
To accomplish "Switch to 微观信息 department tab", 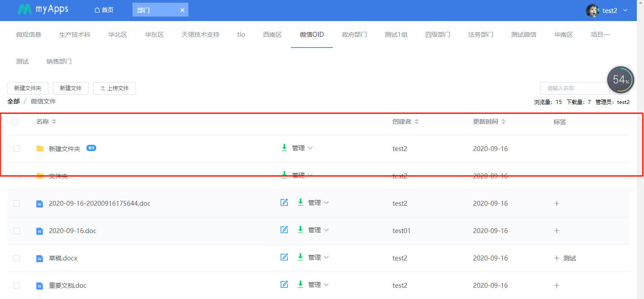I will click(29, 35).
